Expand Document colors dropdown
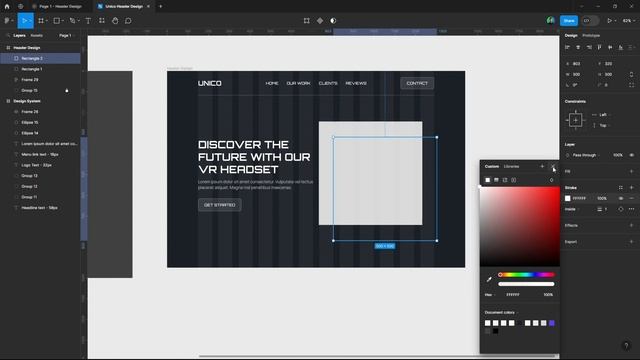 (502, 313)
